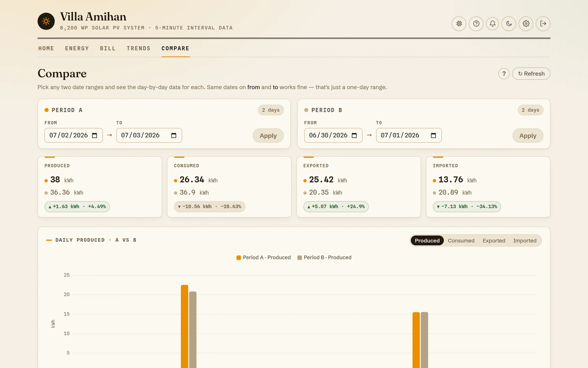
Task: Open calendar picker for Period B From date
Action: [354, 135]
